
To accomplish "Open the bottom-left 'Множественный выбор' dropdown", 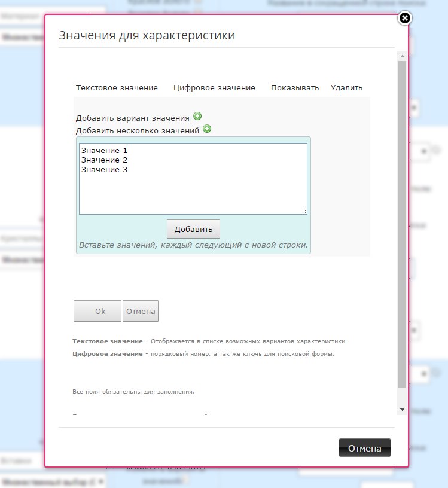I will (x=53, y=481).
